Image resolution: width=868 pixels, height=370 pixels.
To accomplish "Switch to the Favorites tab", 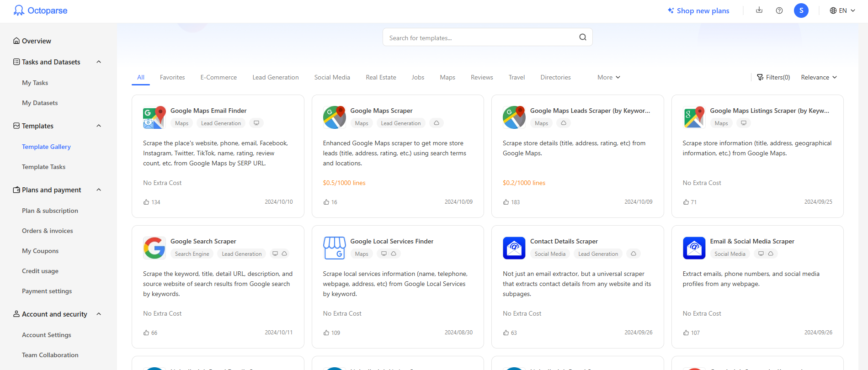I will pos(172,77).
